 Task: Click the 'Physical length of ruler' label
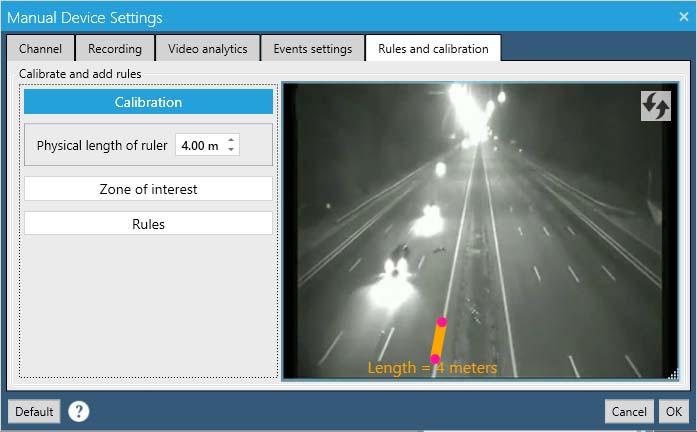(102, 145)
